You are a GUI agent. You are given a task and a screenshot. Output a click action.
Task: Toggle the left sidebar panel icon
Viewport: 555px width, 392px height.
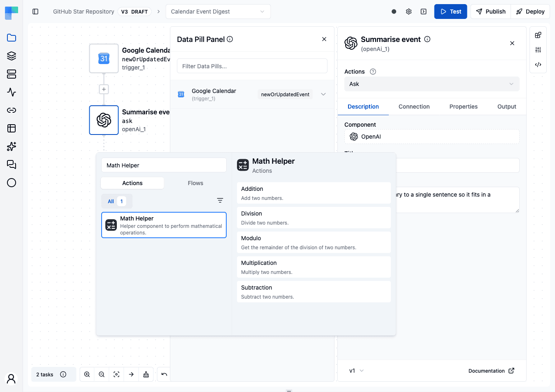click(x=35, y=12)
